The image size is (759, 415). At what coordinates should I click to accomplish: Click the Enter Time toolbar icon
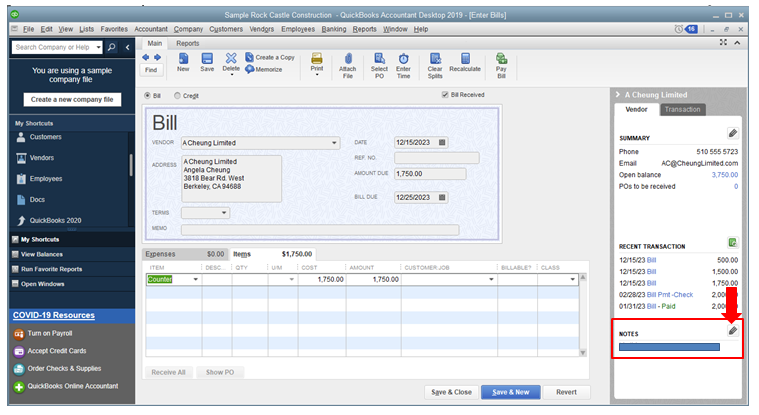pyautogui.click(x=403, y=64)
